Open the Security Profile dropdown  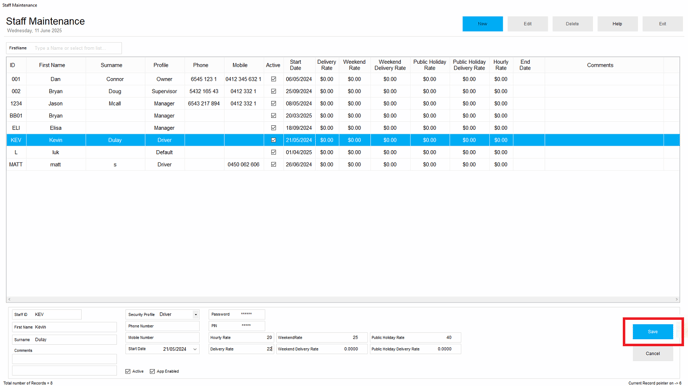click(x=196, y=315)
